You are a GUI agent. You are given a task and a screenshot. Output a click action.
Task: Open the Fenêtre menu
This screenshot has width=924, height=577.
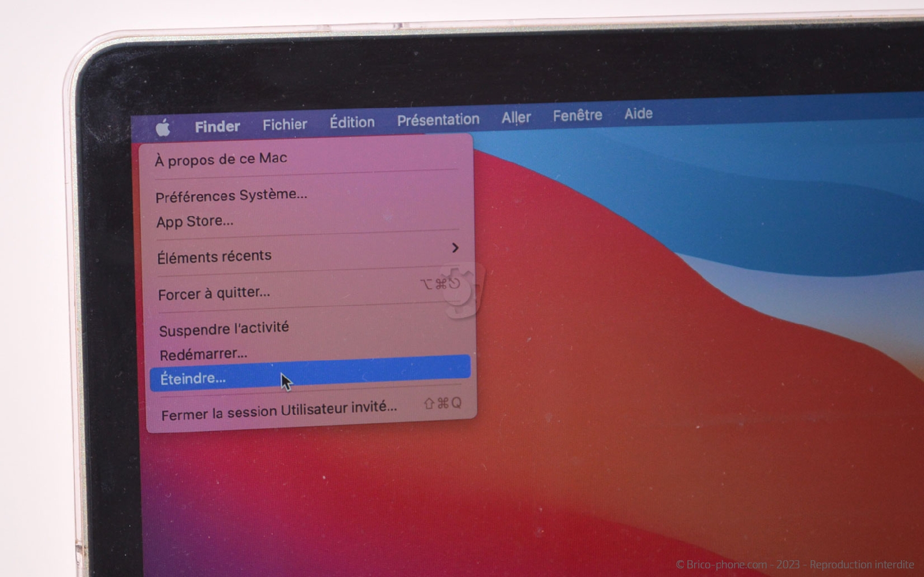click(x=577, y=116)
